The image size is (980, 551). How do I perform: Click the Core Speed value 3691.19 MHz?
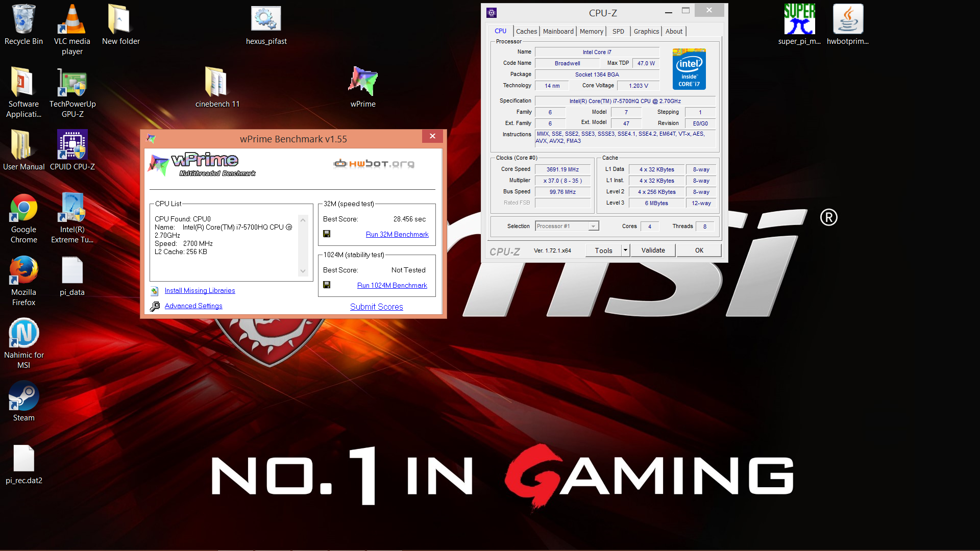[562, 169]
